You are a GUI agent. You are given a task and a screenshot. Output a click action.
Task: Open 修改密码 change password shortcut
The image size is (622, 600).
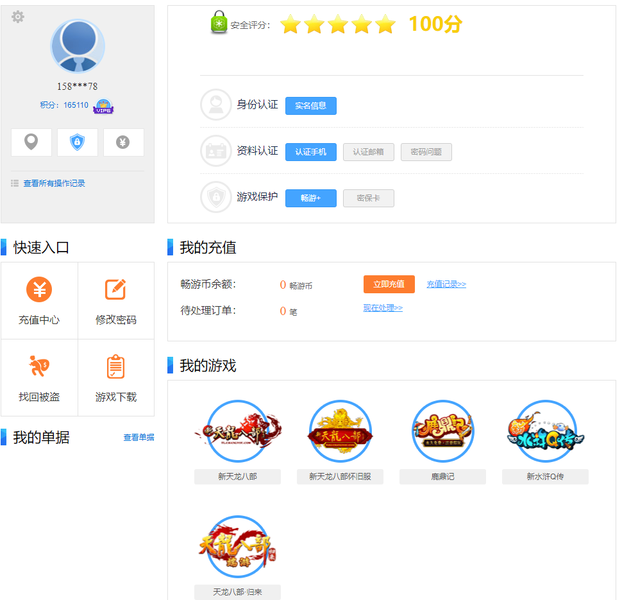click(116, 301)
